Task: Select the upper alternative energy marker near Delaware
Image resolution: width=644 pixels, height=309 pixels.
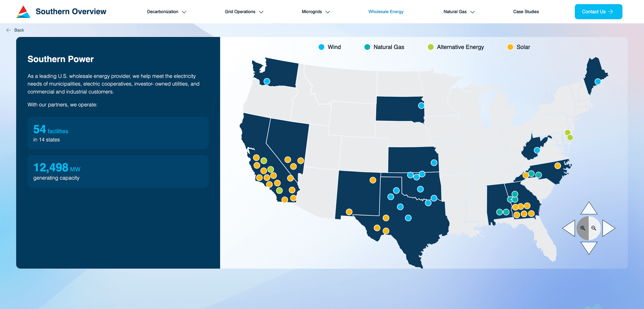Action: click(568, 133)
